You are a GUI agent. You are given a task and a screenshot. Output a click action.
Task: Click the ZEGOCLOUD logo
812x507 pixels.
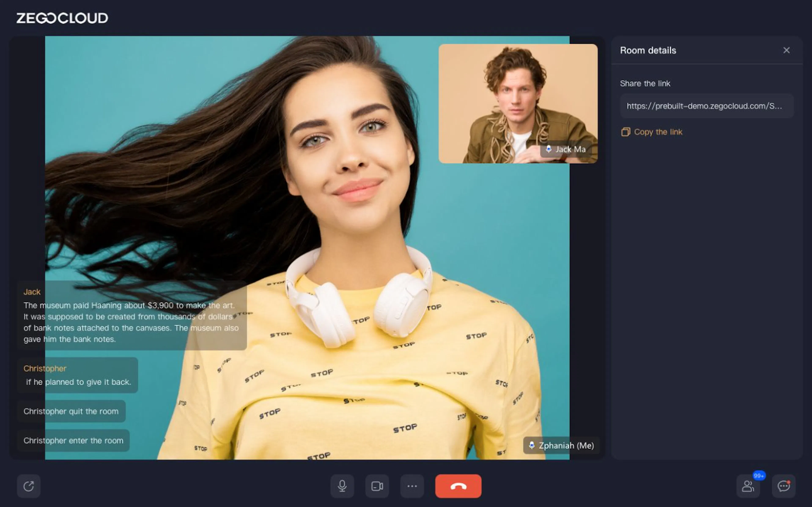pyautogui.click(x=62, y=18)
